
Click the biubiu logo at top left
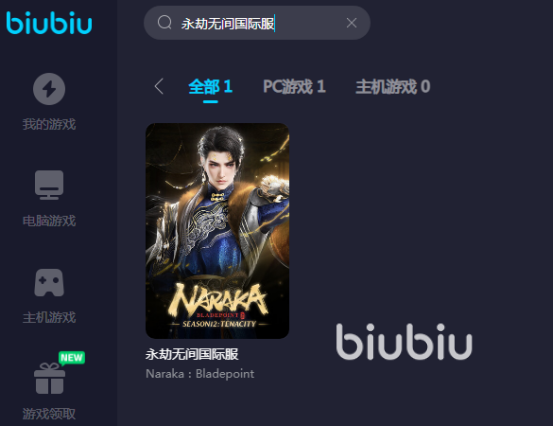coord(49,23)
